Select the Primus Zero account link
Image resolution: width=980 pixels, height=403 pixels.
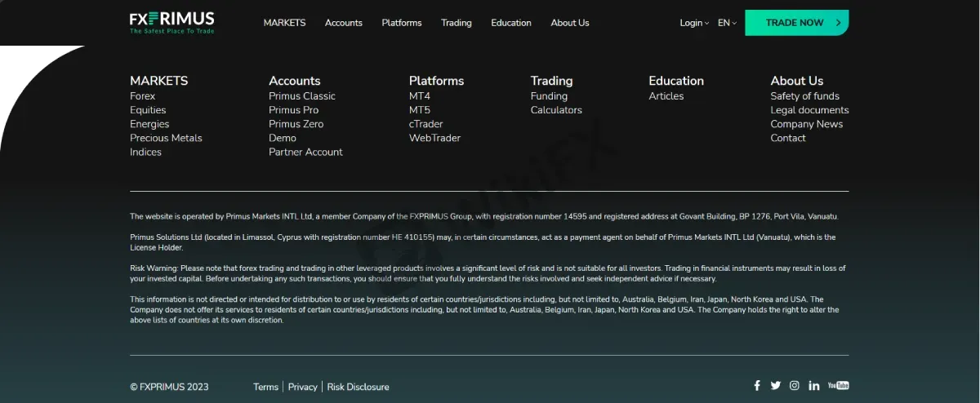click(x=296, y=124)
